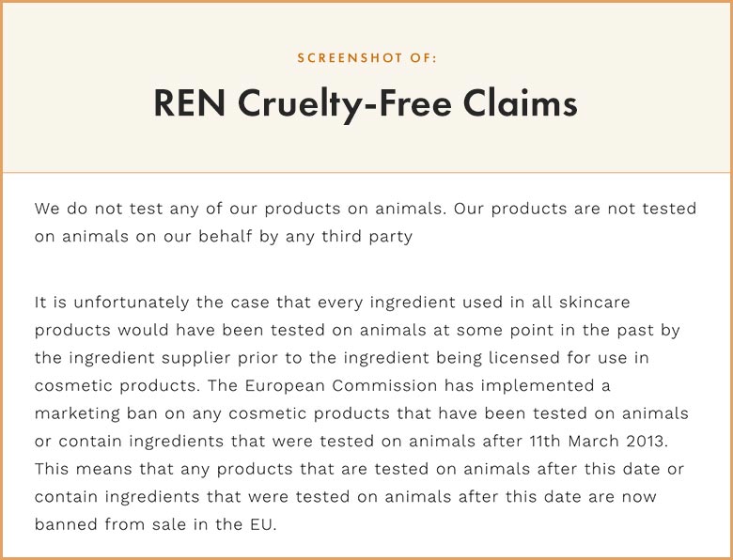
Task: Click the word 'REN' in the title
Action: click(190, 102)
